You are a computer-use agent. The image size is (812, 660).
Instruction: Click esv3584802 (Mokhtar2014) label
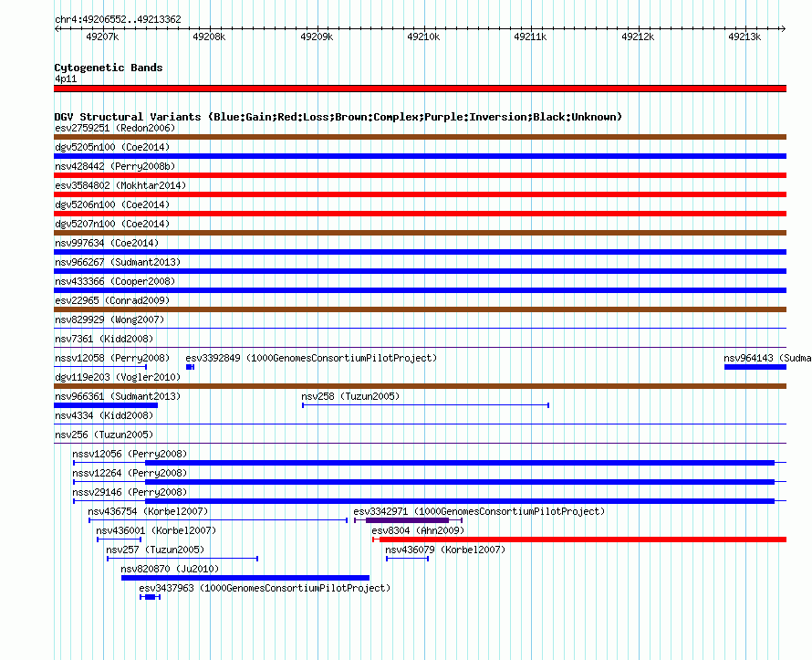click(120, 185)
